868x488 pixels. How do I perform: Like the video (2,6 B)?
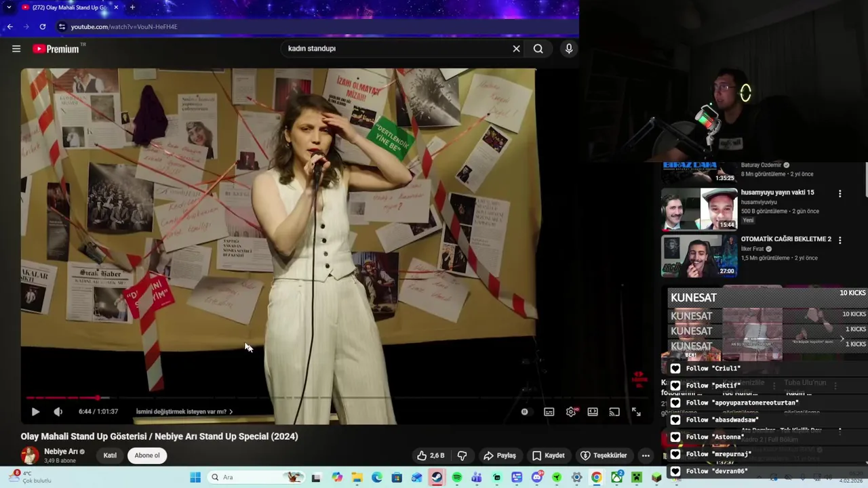(x=431, y=455)
